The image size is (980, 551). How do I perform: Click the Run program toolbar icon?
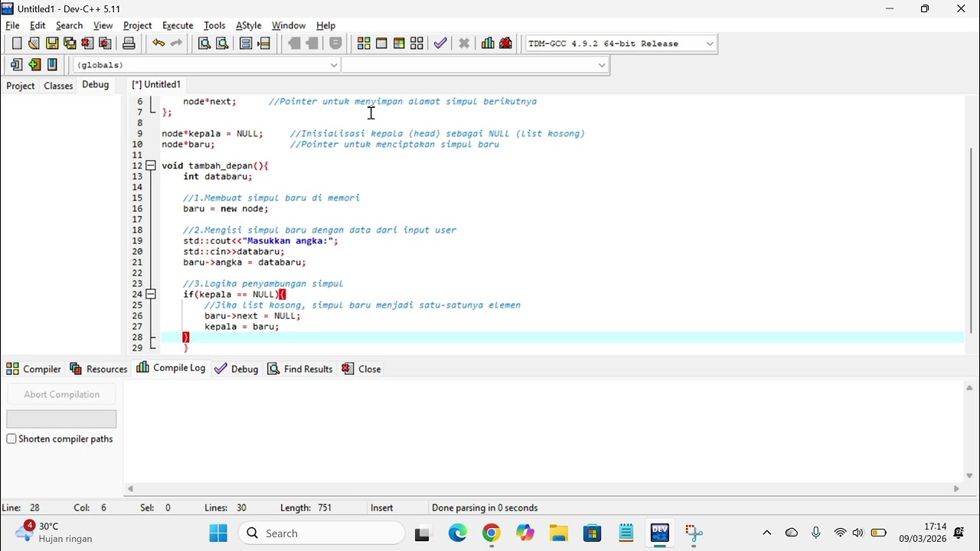[x=381, y=44]
